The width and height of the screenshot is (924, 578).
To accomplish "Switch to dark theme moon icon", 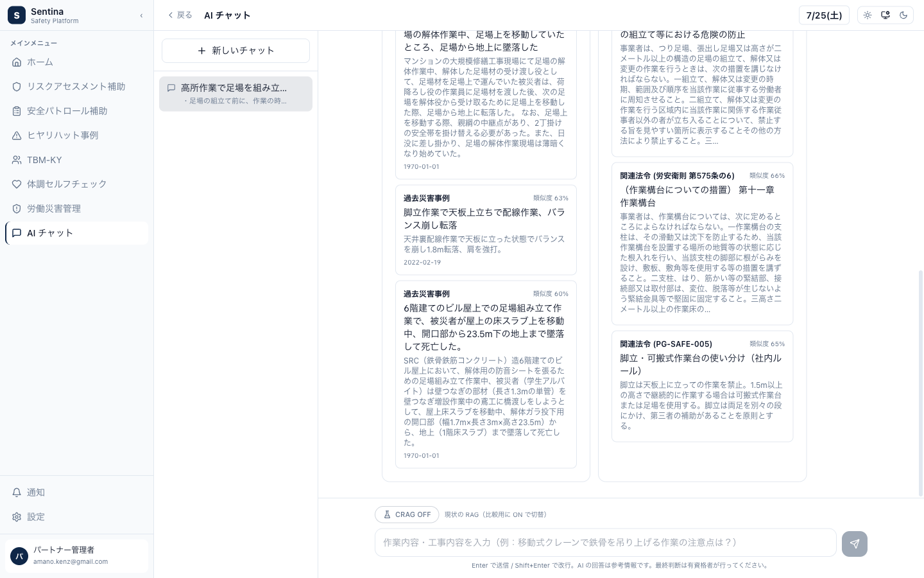I will click(903, 15).
